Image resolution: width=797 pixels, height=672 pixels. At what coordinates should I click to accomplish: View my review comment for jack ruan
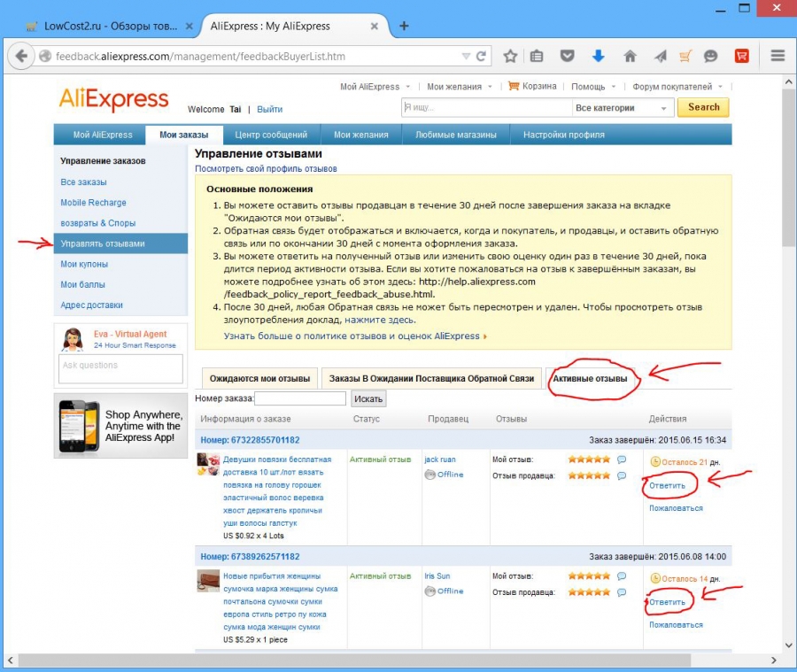pos(621,460)
